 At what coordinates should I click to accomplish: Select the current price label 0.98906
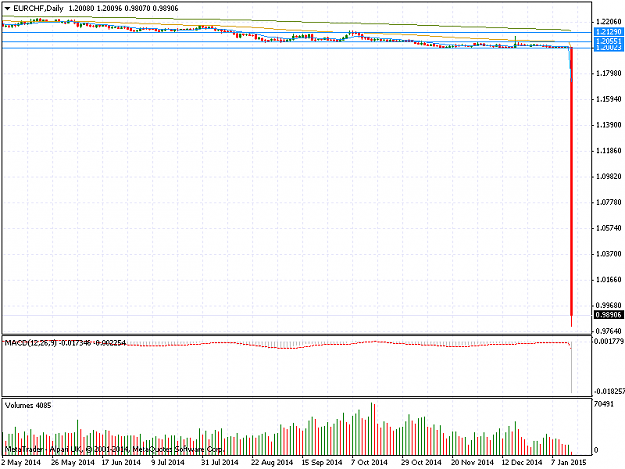[x=608, y=315]
